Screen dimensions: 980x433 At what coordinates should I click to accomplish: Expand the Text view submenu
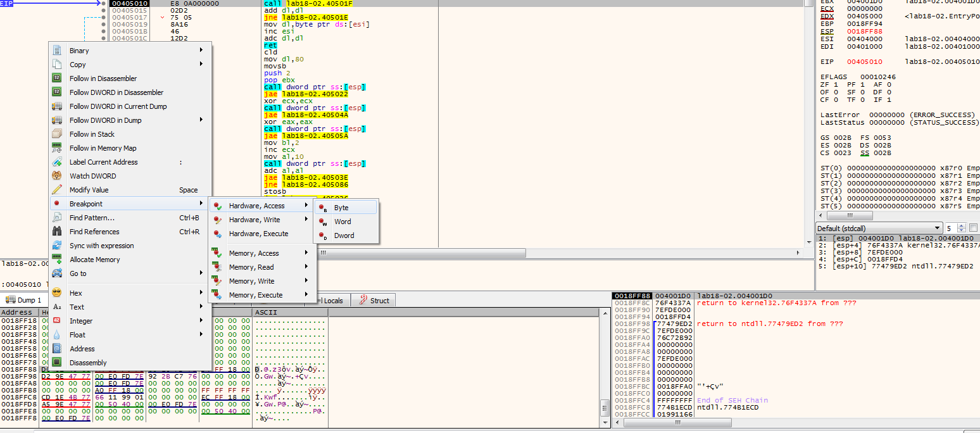(130, 307)
